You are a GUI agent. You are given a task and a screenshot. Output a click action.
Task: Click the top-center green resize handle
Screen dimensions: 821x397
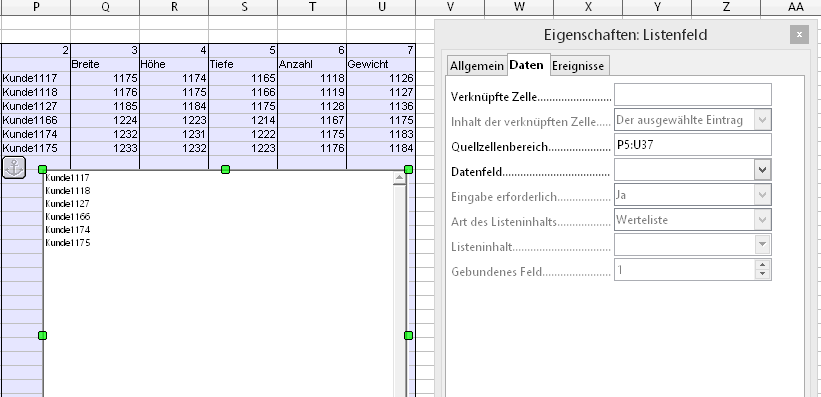[x=226, y=169]
